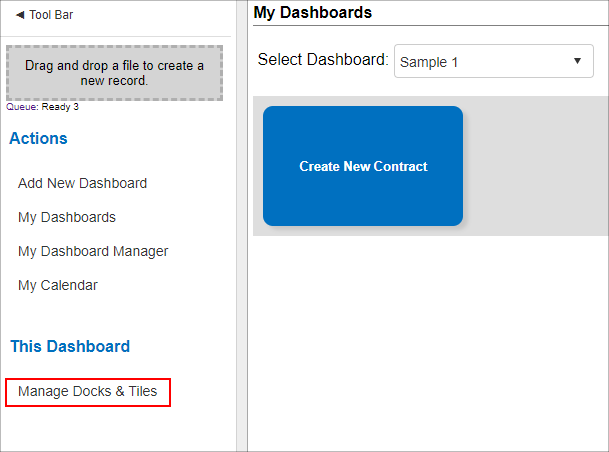Click the Tool Bar header label
Viewport: 609px width, 452px height.
51,15
